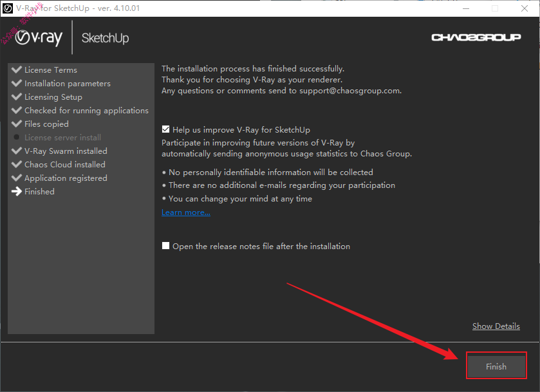Click the support@chaosgroup.com email text
This screenshot has height=392, width=540.
[x=350, y=91]
